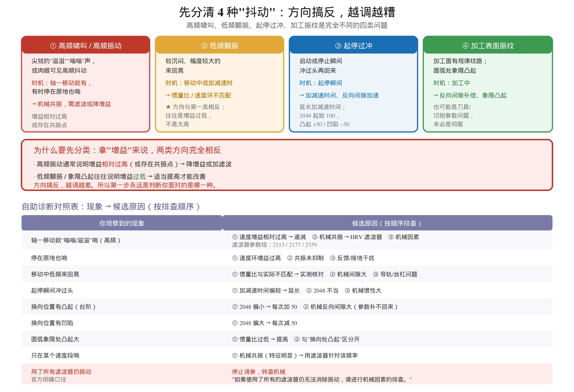574x392 pixels.
Task: Click the row '起停瞬间冲过头'
Action: click(287, 291)
